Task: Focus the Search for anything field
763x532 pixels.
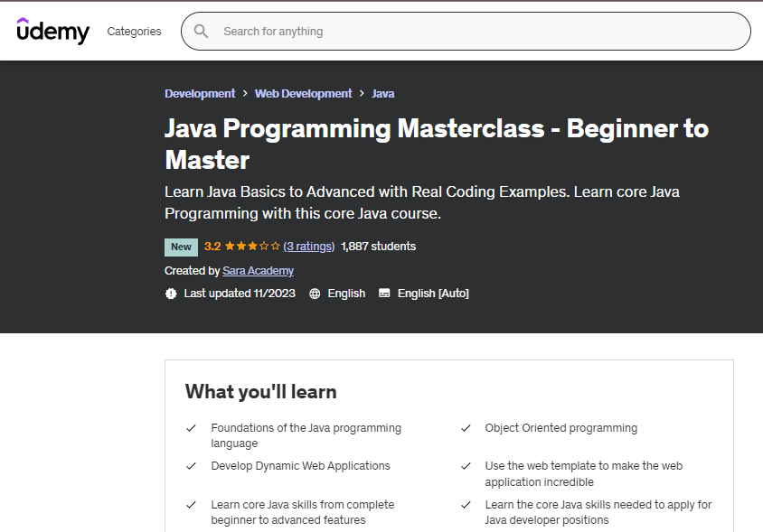Action: (479, 32)
